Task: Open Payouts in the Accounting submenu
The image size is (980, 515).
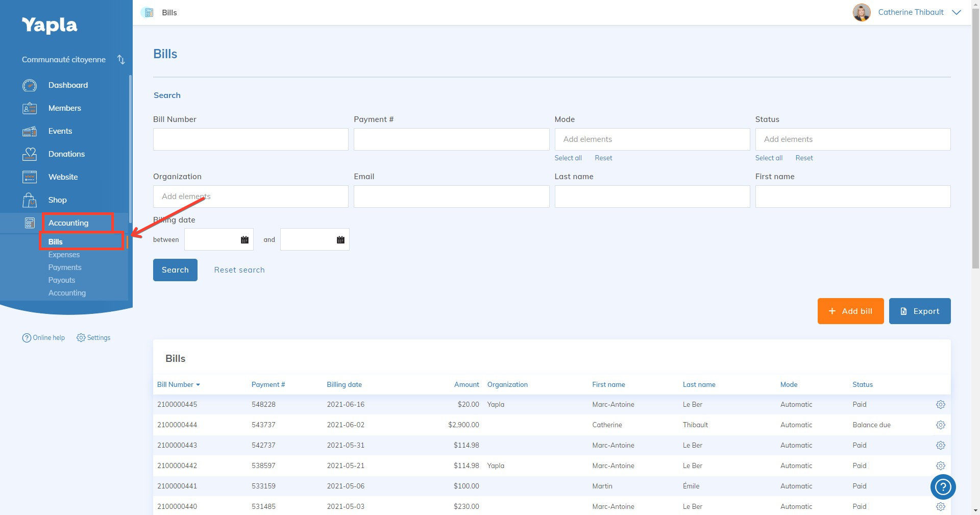Action: tap(62, 280)
